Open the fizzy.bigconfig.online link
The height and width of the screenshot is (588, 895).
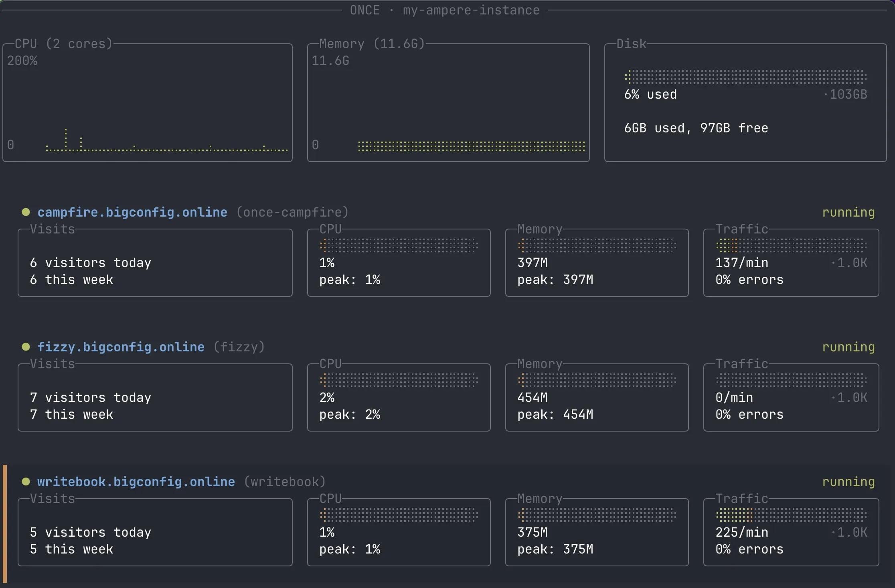pos(121,347)
